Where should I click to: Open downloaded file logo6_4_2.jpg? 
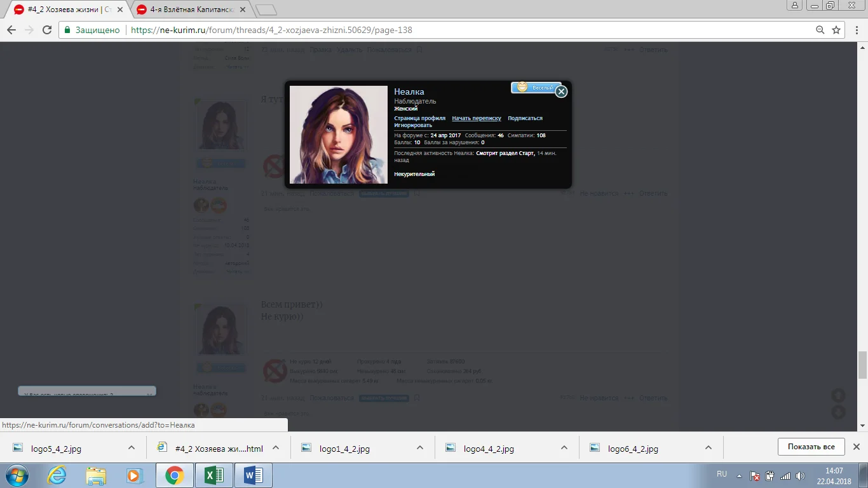click(x=633, y=448)
